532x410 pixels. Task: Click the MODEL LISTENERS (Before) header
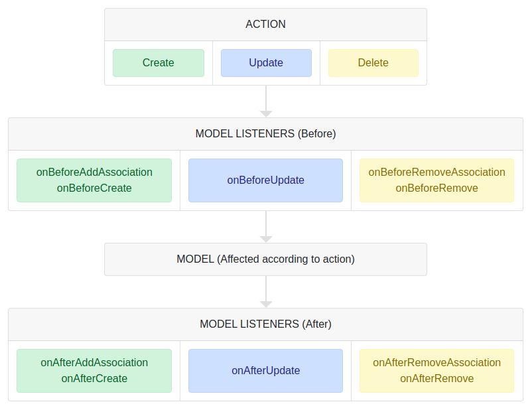click(x=265, y=134)
